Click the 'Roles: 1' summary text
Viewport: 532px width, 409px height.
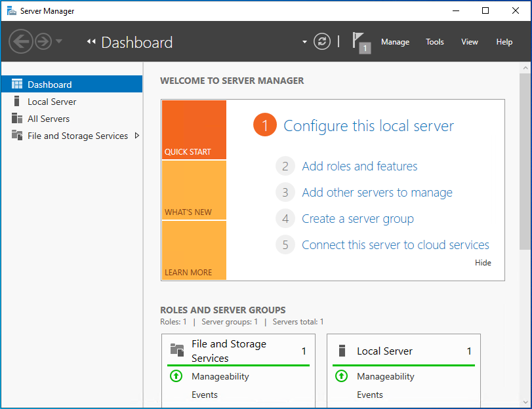coord(173,322)
